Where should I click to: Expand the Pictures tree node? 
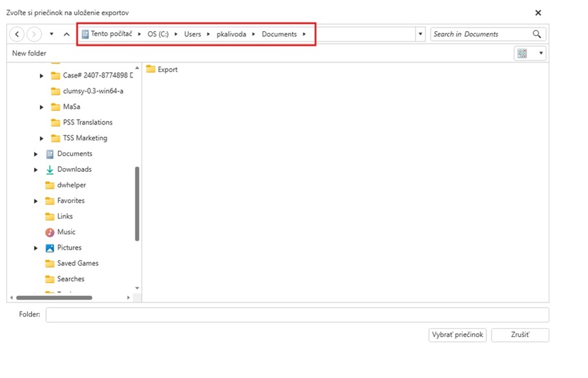36,248
